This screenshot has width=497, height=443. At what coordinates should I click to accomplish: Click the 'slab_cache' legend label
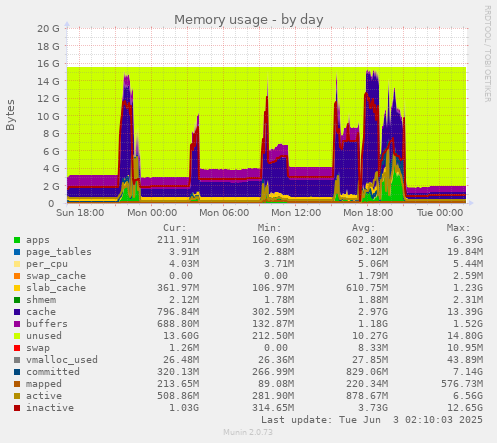(56, 288)
